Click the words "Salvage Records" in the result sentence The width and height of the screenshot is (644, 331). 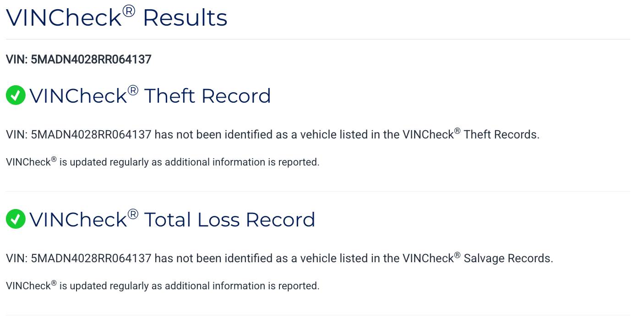tap(507, 259)
